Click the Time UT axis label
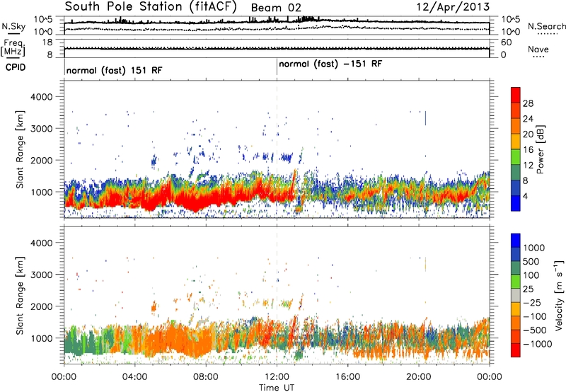This screenshot has width=566, height=392. (277, 388)
